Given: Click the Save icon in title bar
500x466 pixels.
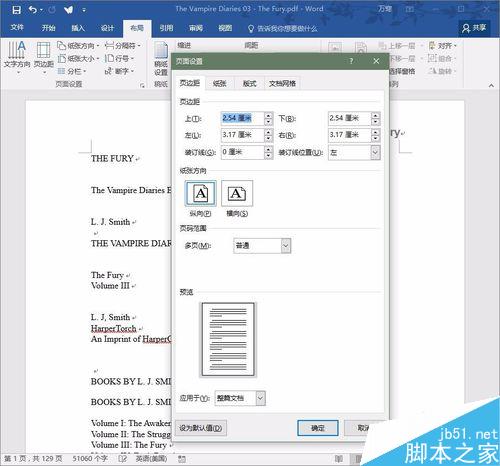Looking at the screenshot, I should pyautogui.click(x=16, y=10).
